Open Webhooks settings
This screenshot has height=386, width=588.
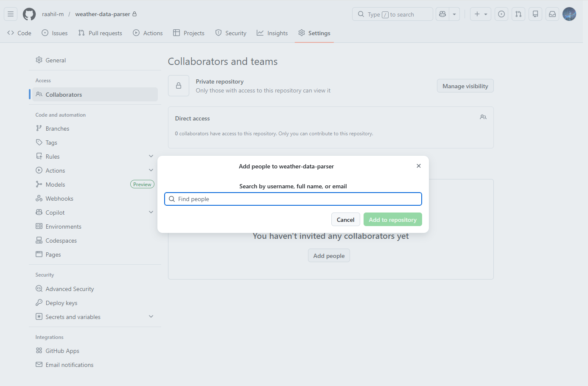click(x=95, y=199)
